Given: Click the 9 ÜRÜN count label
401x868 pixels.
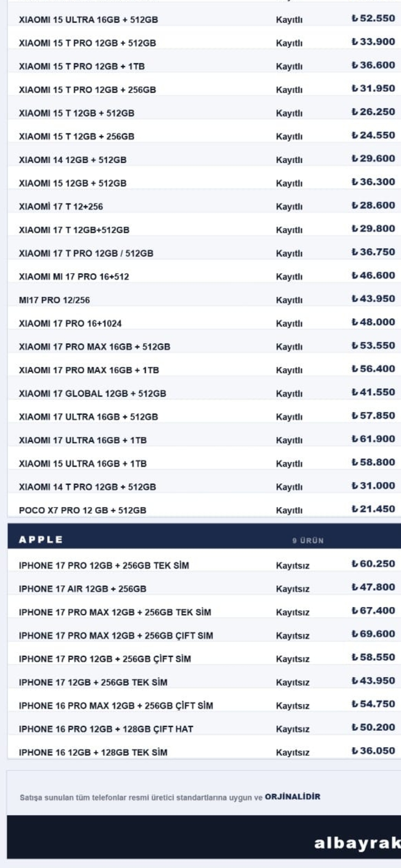Looking at the screenshot, I should [x=308, y=540].
